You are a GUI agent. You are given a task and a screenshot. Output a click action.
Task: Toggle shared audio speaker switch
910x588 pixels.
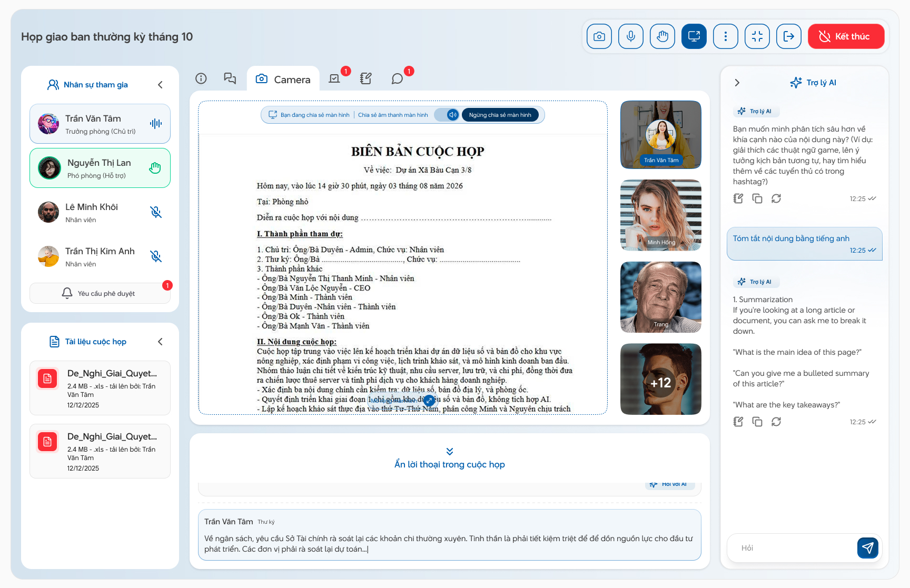click(x=447, y=115)
